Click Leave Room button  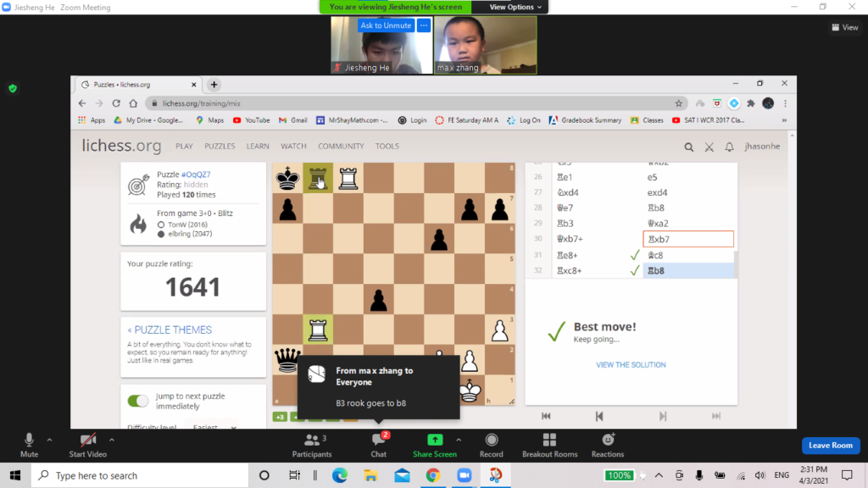tap(831, 446)
